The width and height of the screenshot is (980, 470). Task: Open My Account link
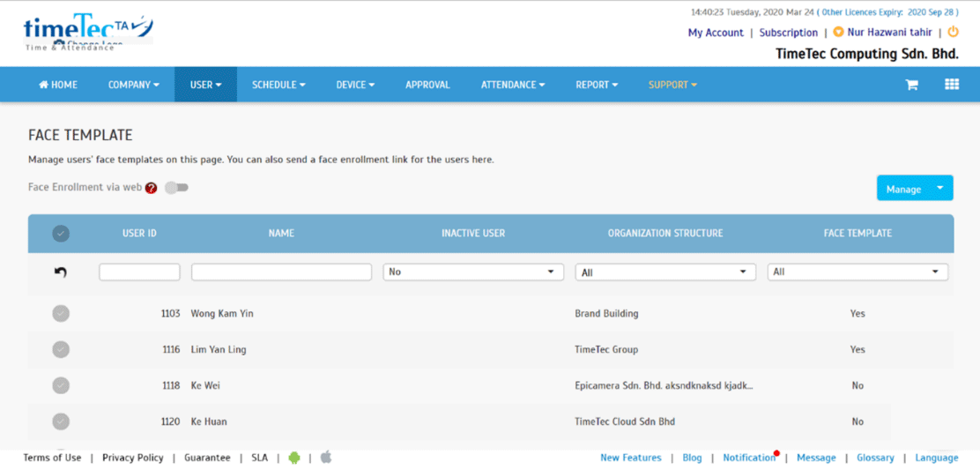point(716,33)
